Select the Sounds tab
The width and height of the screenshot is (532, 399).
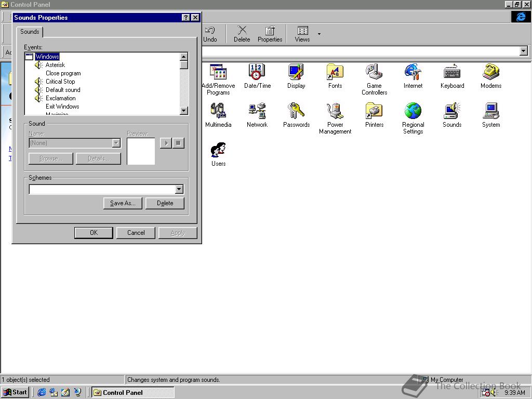tap(30, 32)
